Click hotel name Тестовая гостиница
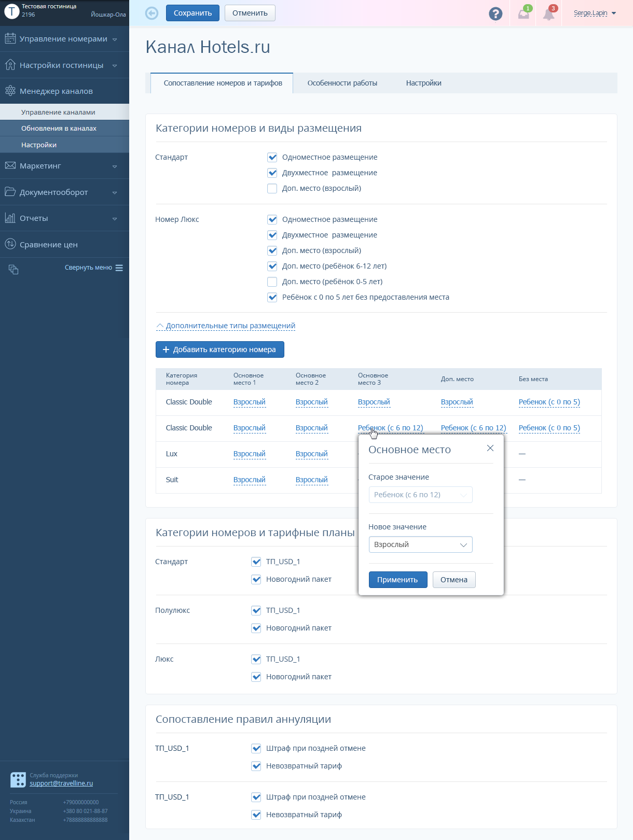The height and width of the screenshot is (840, 633). tap(49, 6)
